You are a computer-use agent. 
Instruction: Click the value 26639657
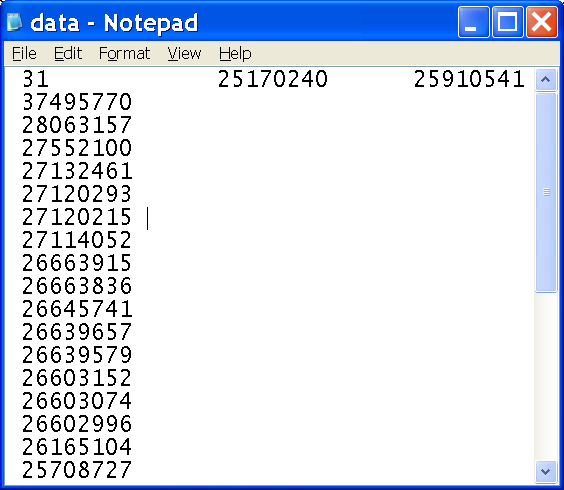(77, 332)
